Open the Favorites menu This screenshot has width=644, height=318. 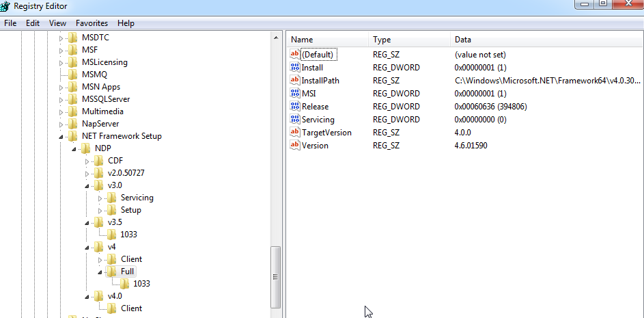(x=92, y=23)
